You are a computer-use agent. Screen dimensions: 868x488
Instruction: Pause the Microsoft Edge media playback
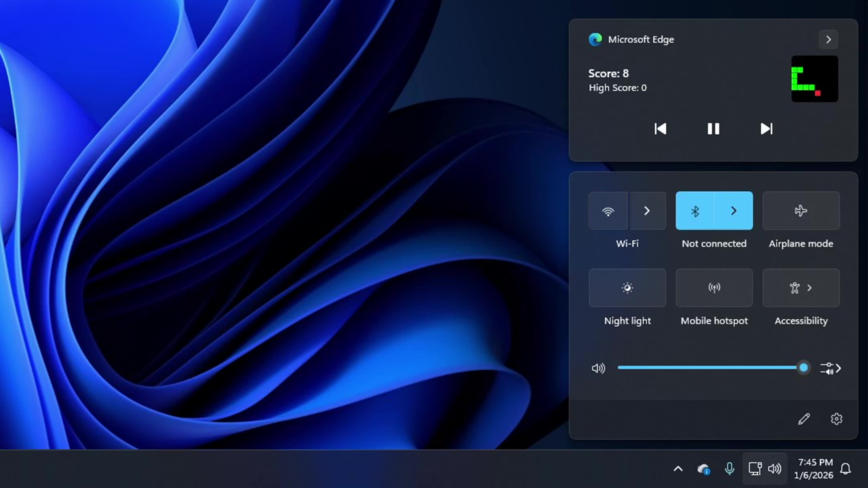click(713, 129)
